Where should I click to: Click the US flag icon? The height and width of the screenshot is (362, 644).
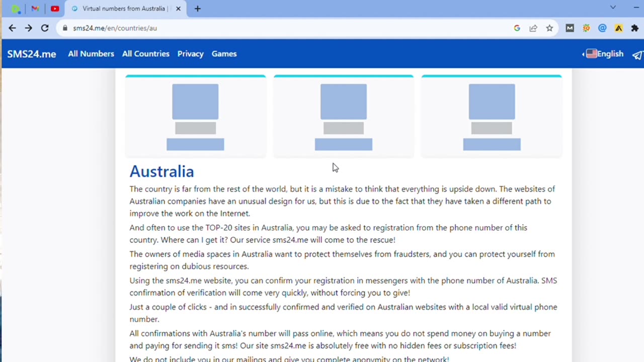click(x=591, y=54)
